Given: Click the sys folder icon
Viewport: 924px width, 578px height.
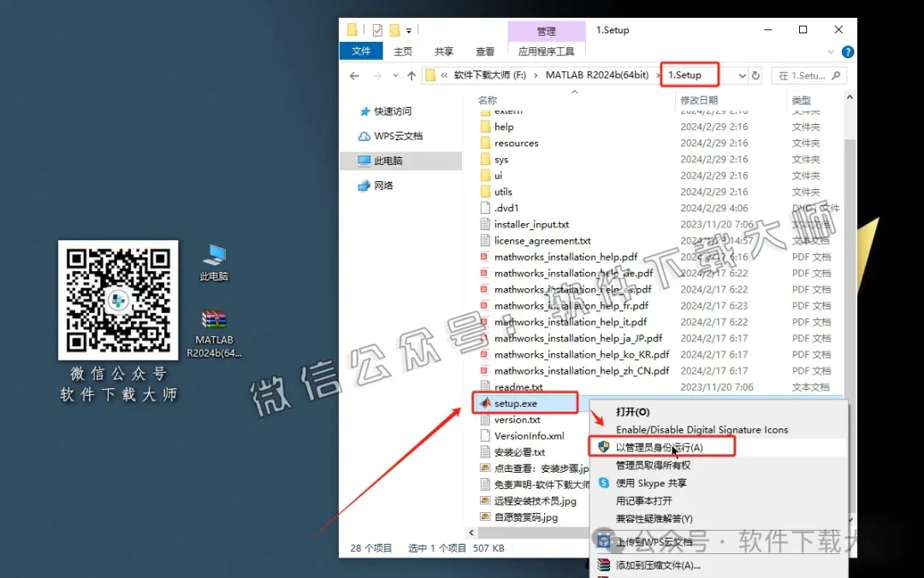Looking at the screenshot, I should [x=485, y=159].
